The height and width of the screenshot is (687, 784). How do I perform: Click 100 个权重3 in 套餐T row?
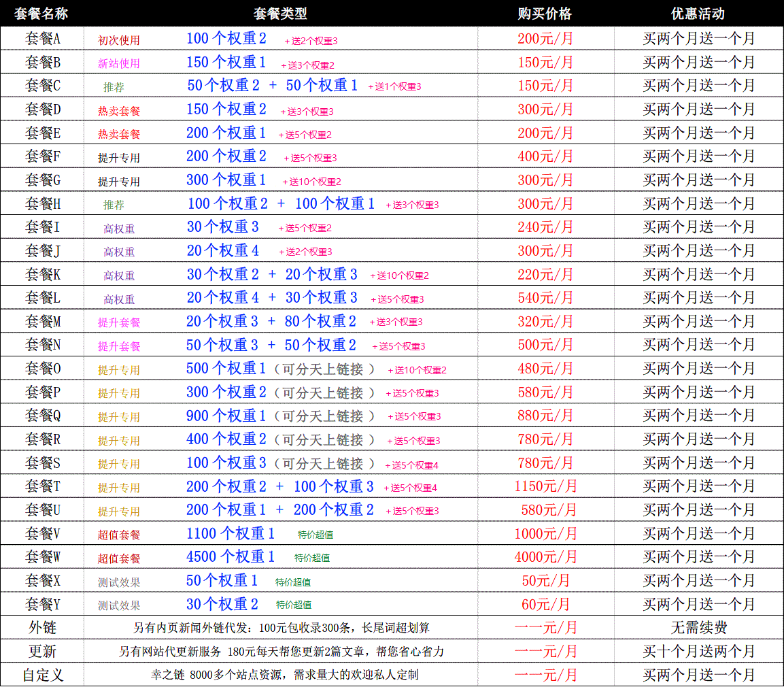click(333, 486)
